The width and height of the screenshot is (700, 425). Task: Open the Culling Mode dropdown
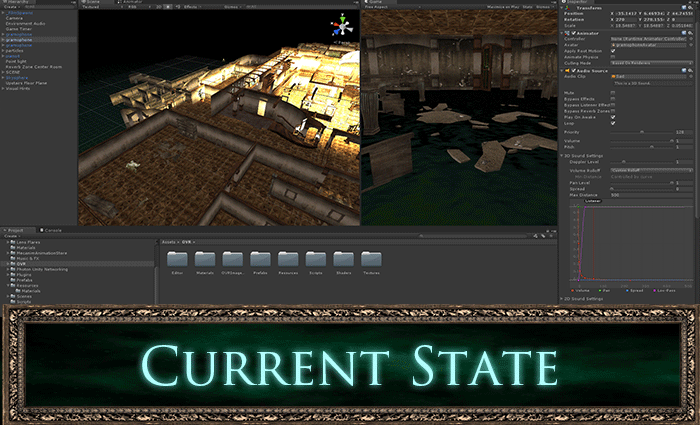pyautogui.click(x=650, y=61)
